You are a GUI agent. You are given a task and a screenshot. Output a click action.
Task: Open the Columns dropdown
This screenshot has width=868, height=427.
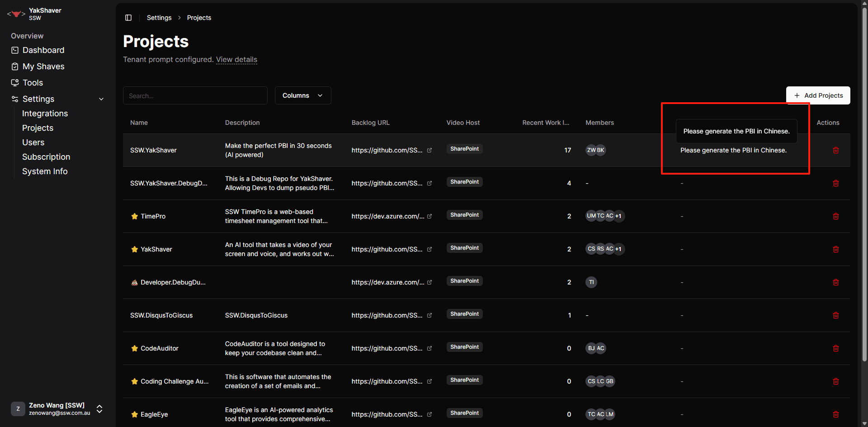pyautogui.click(x=302, y=95)
